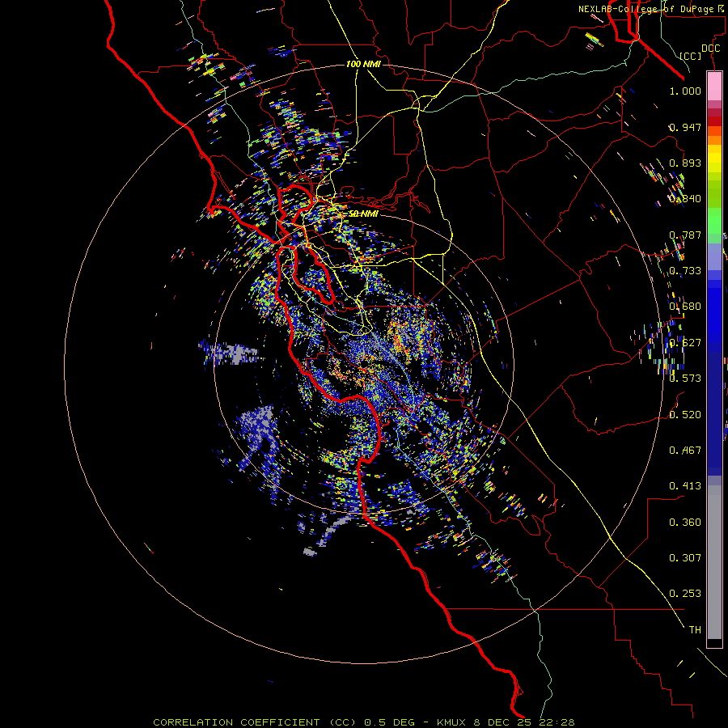This screenshot has width=728, height=728.
Task: Pick the pink swatch atop the color bar
Action: [x=714, y=86]
